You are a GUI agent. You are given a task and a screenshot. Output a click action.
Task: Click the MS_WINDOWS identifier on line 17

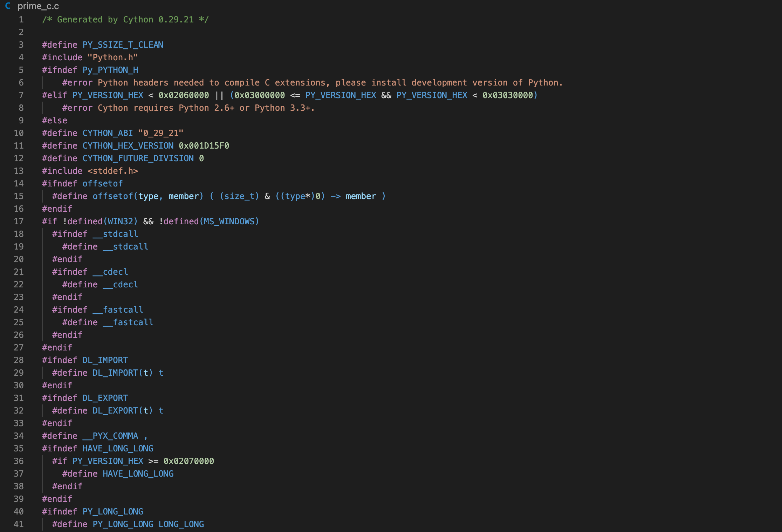(229, 221)
